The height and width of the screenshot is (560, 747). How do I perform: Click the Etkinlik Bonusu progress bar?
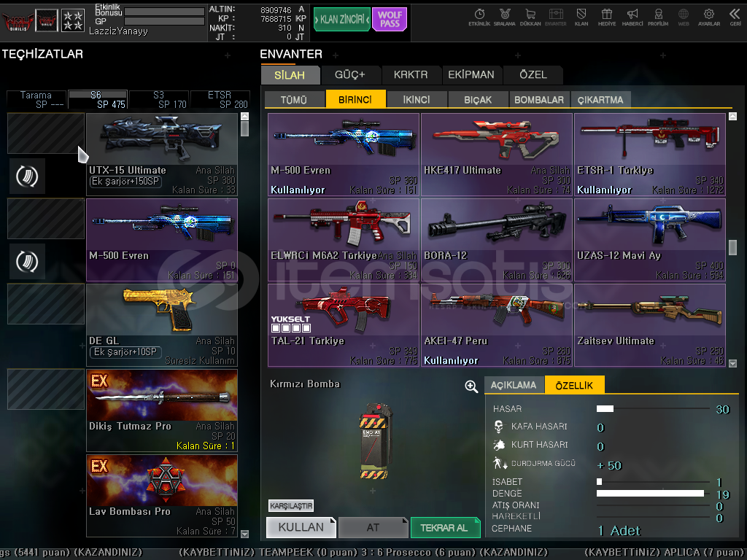click(x=164, y=12)
